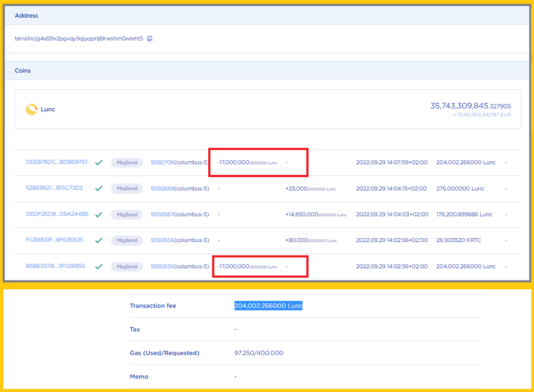The image size is (534, 392).
Task: Open block 9592706 link
Action: tap(162, 162)
